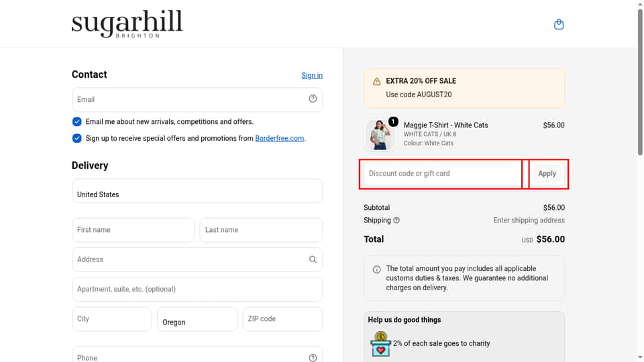Open the shopping bag cart icon
Image resolution: width=644 pixels, height=362 pixels.
pyautogui.click(x=559, y=24)
